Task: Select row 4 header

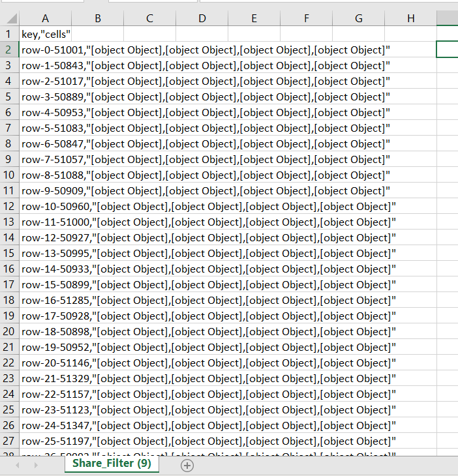Action: coord(9,81)
